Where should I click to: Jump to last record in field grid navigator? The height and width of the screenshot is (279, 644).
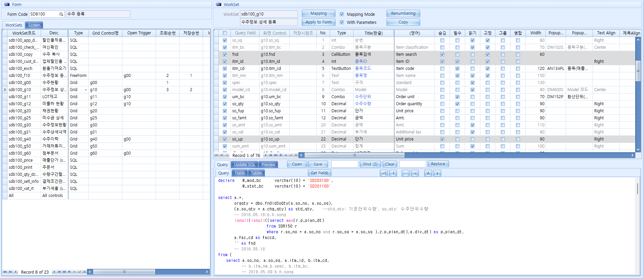(276, 155)
